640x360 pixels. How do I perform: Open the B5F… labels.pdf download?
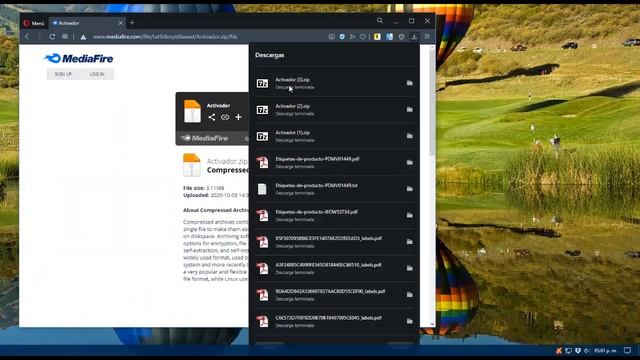pyautogui.click(x=334, y=242)
